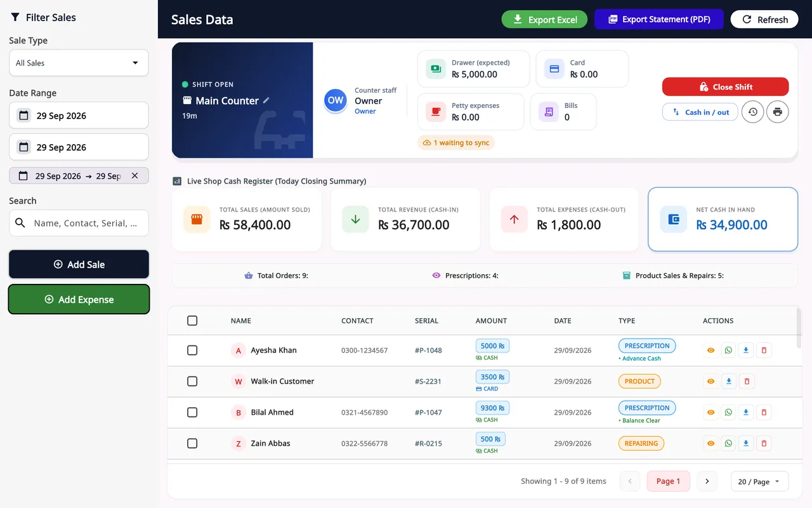Click the red Close Shift button
Screen dimensions: 812x508
[x=725, y=87]
